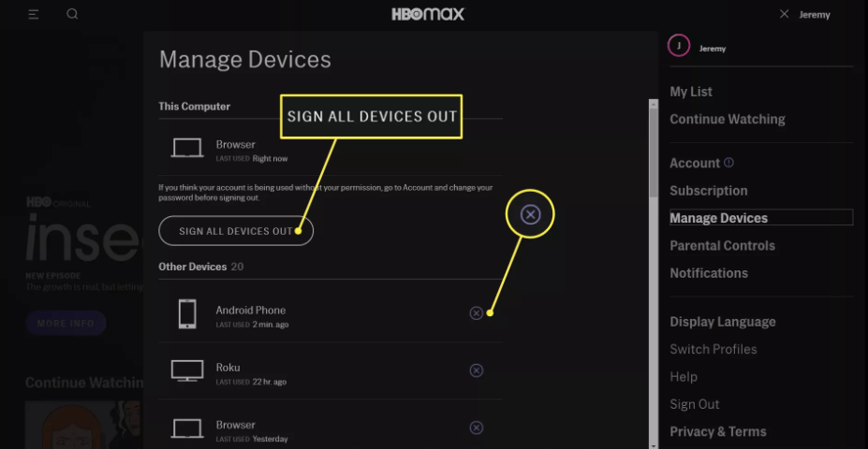Click the laptop icon for Yesterday's Browser

[187, 428]
